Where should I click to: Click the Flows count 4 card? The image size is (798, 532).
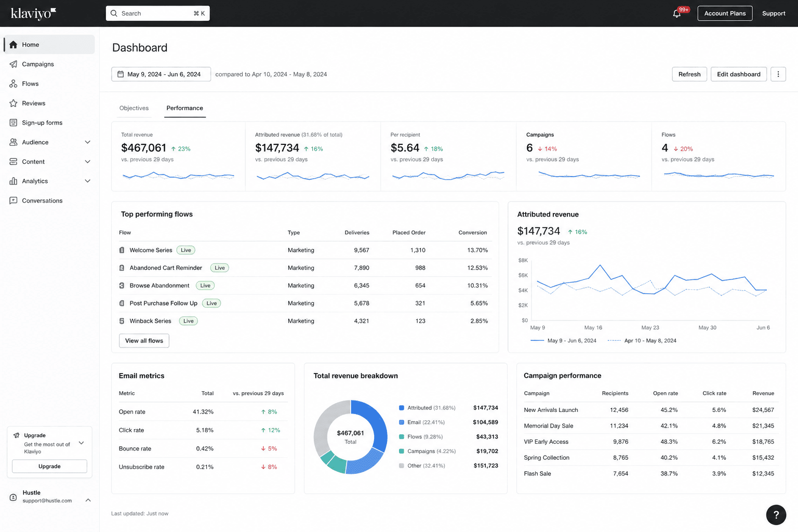coord(719,156)
